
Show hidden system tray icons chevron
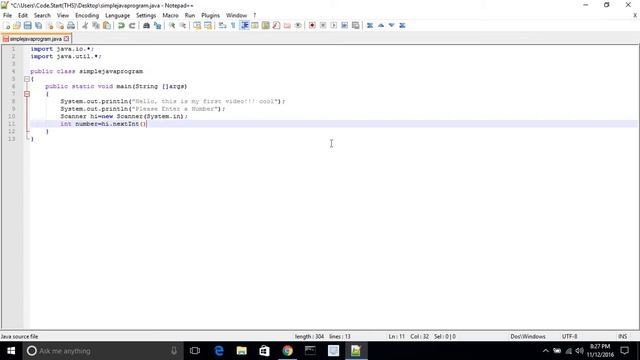pos(545,351)
